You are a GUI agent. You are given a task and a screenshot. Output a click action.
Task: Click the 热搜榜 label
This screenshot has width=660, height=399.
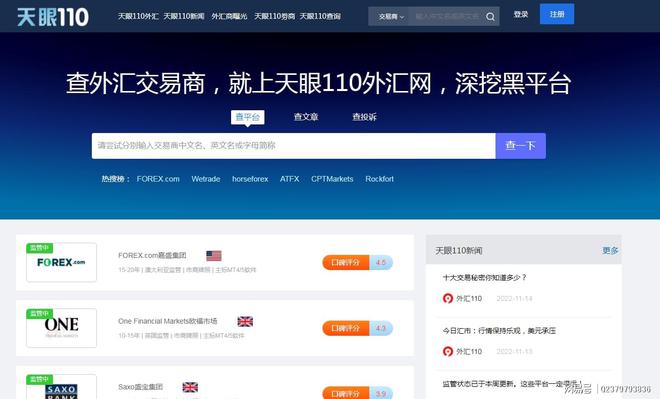pos(116,179)
